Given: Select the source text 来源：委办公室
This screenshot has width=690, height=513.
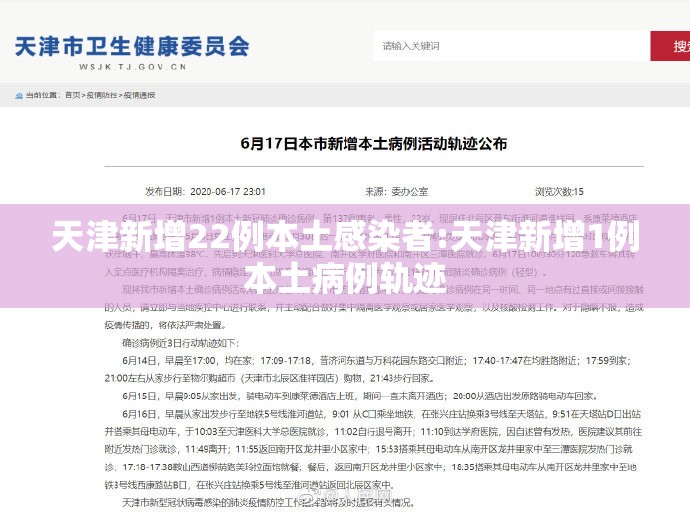Looking at the screenshot, I should (396, 191).
